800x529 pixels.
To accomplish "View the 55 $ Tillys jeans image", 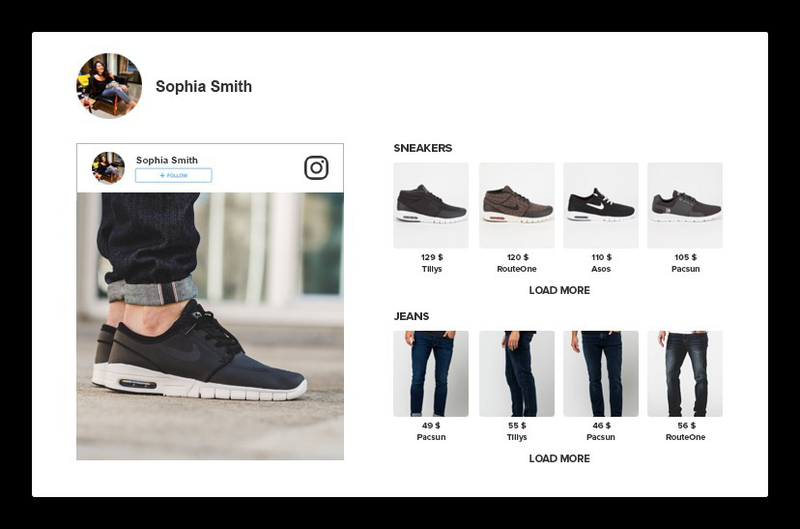I will pos(517,374).
